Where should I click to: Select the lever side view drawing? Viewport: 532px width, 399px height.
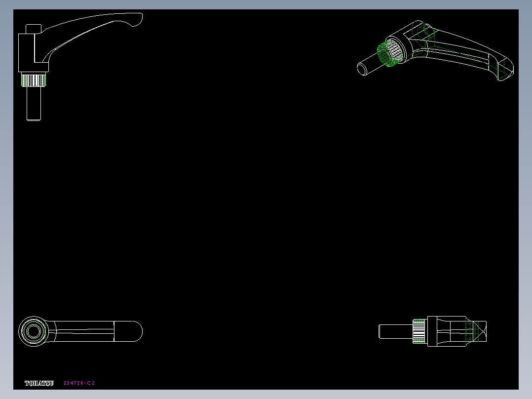[80, 67]
